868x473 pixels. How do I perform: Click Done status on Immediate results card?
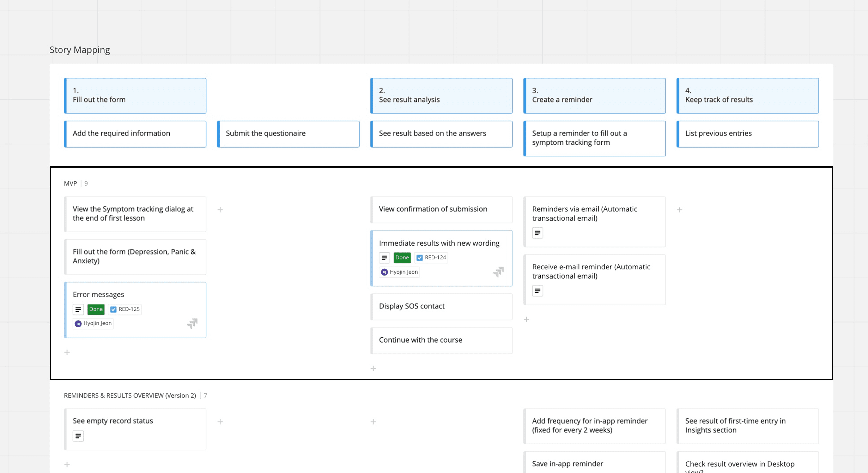pyautogui.click(x=402, y=258)
